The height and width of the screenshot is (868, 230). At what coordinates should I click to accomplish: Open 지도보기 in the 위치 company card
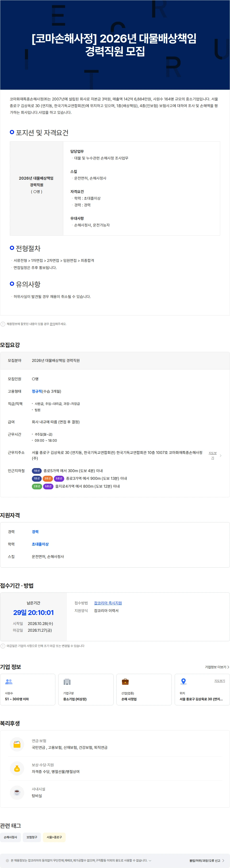click(x=219, y=681)
